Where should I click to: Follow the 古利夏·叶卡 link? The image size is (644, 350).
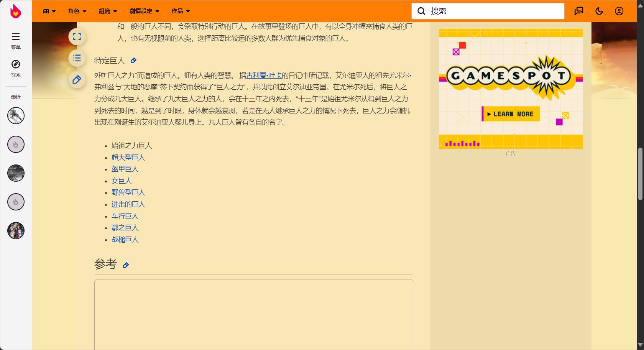point(264,76)
